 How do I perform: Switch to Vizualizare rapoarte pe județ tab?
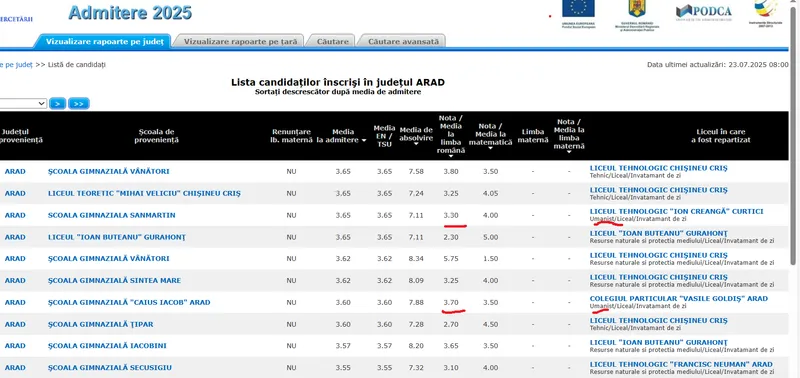104,41
